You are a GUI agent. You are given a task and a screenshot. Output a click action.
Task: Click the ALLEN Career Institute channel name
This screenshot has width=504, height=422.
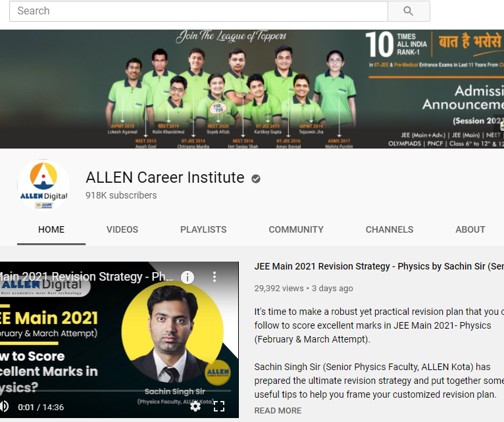(165, 177)
